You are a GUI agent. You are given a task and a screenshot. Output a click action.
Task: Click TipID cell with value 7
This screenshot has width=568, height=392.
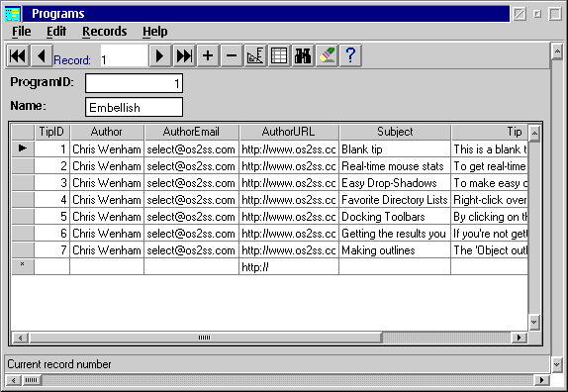[51, 250]
